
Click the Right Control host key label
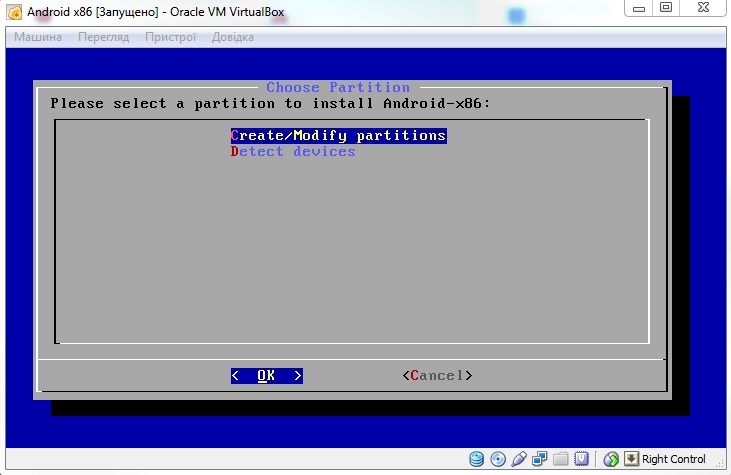(674, 459)
